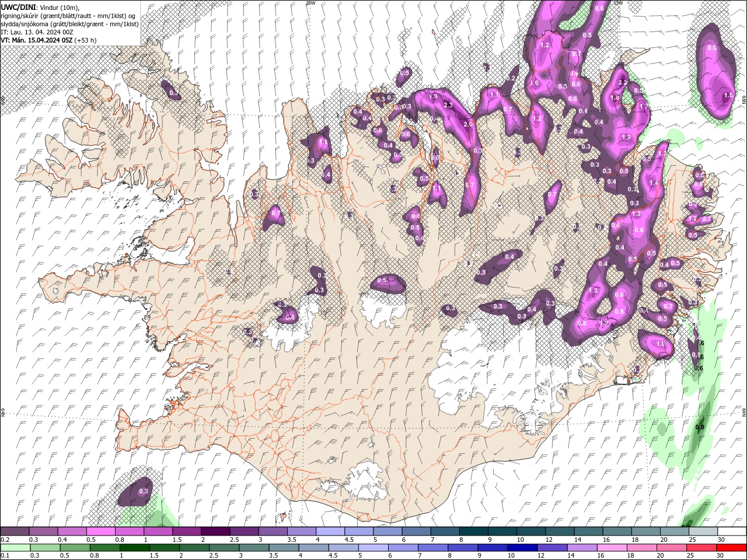Click the '15W' longitude label at top
Screen dimensions: 747x560
pyautogui.click(x=618, y=3)
